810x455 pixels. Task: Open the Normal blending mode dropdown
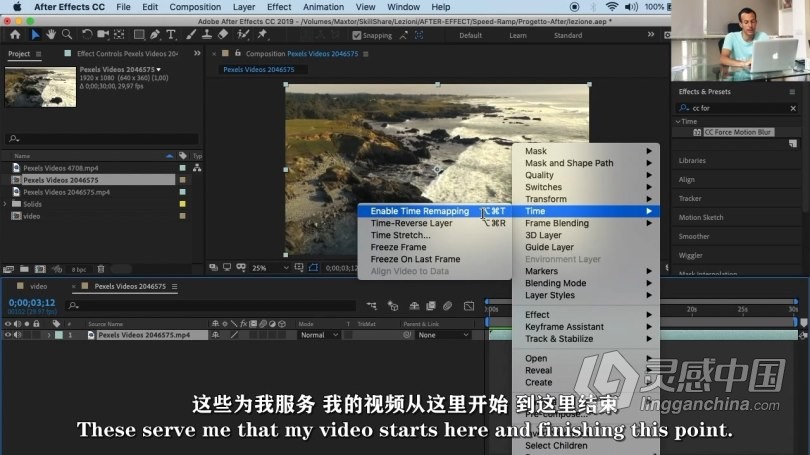click(x=319, y=335)
